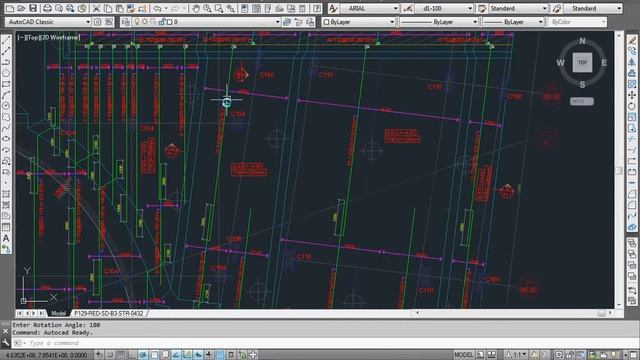Screen dimensions: 640x360
Task: Open Table Style icon before Standard dropdown
Action: click(482, 8)
